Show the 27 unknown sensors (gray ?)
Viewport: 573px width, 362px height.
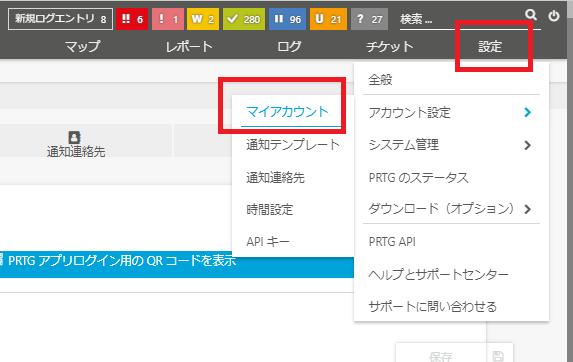(369, 19)
